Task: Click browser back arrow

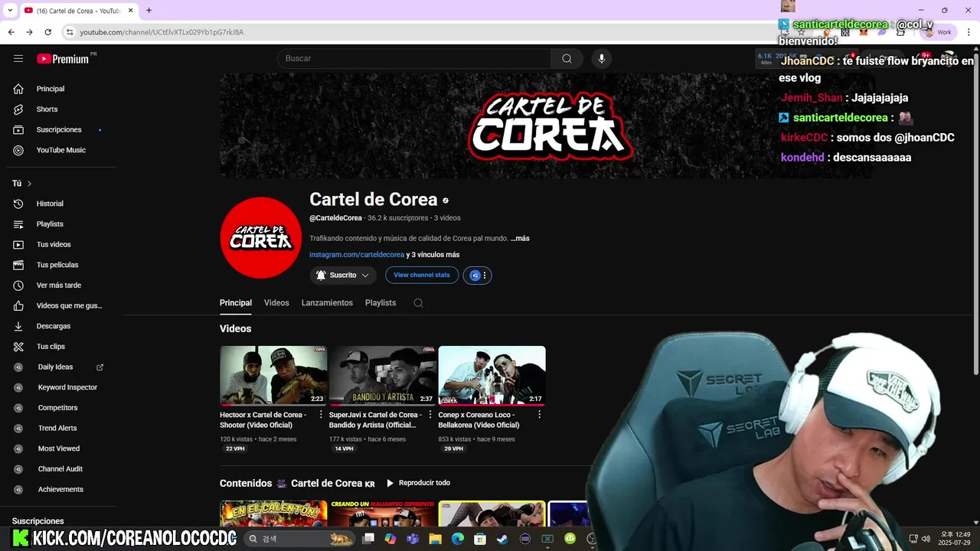Action: [11, 32]
